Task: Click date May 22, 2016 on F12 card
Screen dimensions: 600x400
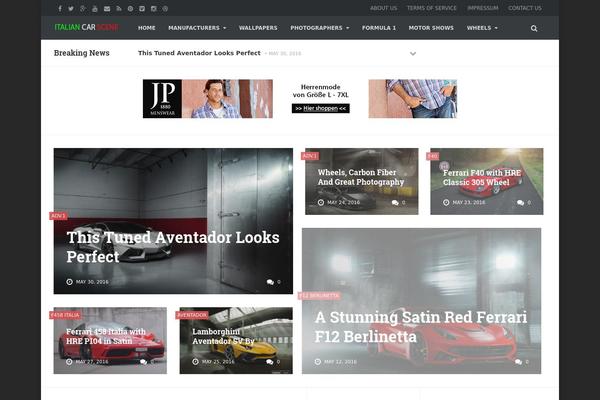Action: (x=340, y=362)
